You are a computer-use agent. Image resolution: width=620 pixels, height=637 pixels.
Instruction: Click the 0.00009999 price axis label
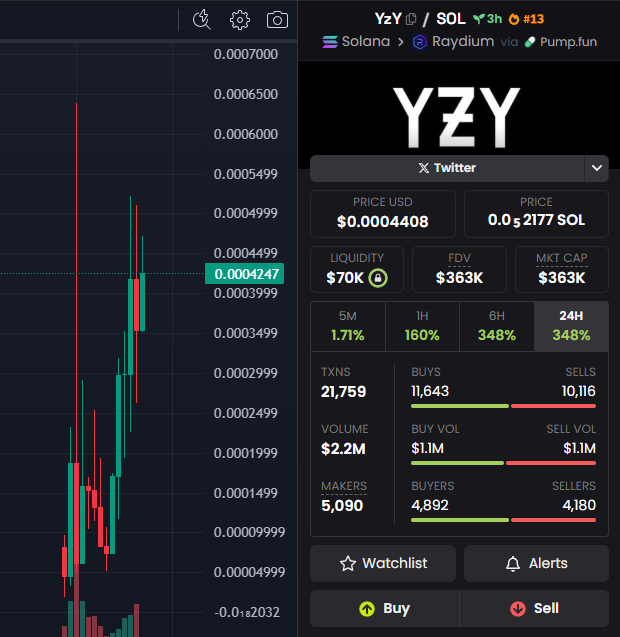pos(249,532)
